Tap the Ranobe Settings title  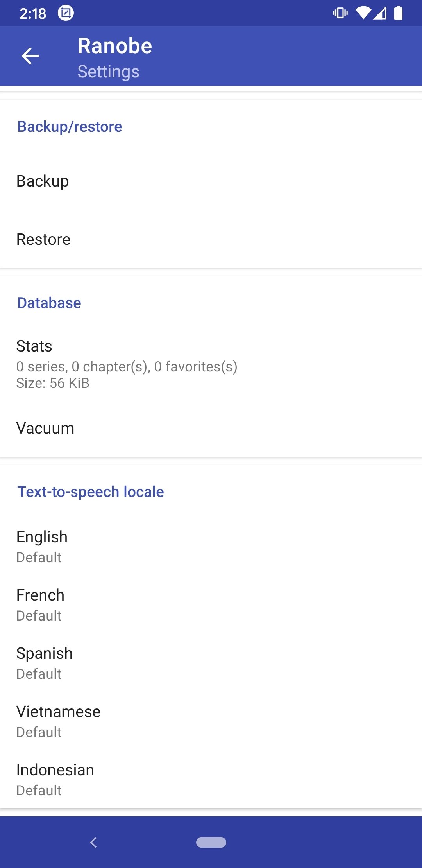115,57
